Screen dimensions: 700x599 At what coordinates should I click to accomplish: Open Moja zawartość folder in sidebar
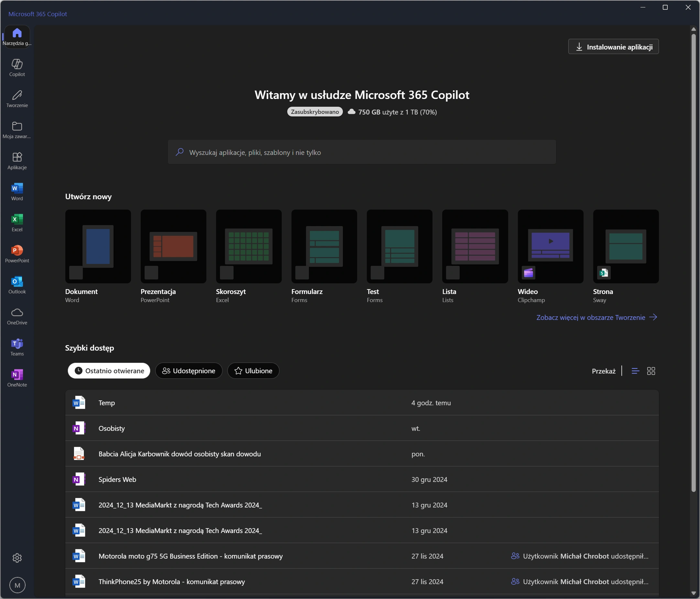point(17,130)
